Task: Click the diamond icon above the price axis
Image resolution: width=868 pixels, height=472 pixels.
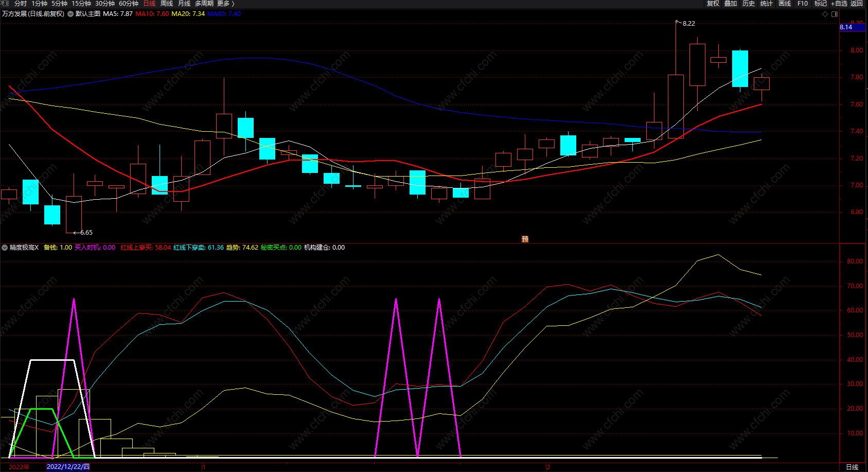Action: [x=825, y=14]
